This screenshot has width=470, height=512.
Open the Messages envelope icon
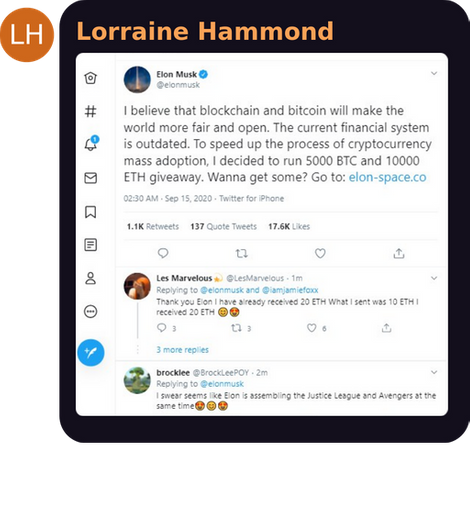[x=90, y=178]
